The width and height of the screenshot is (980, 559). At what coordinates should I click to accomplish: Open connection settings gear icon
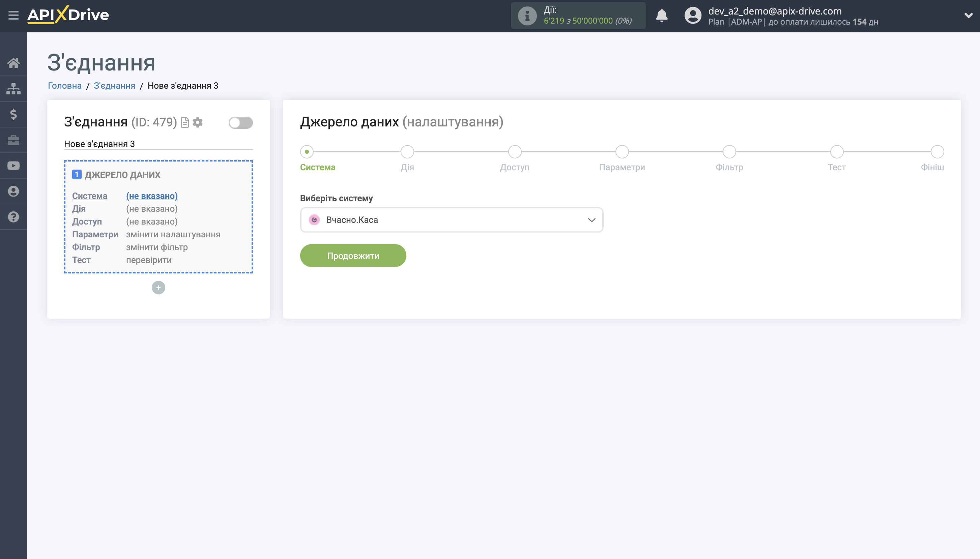pos(198,122)
